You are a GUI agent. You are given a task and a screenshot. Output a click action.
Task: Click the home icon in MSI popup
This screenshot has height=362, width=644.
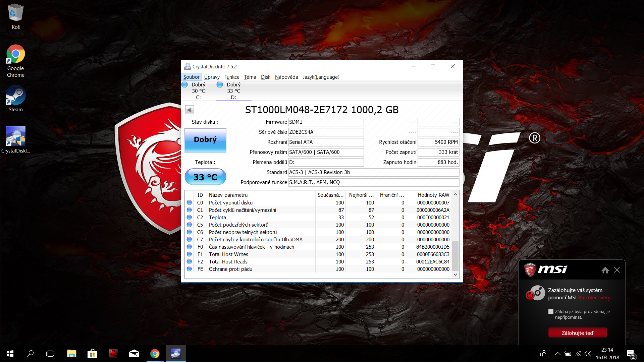pyautogui.click(x=605, y=270)
